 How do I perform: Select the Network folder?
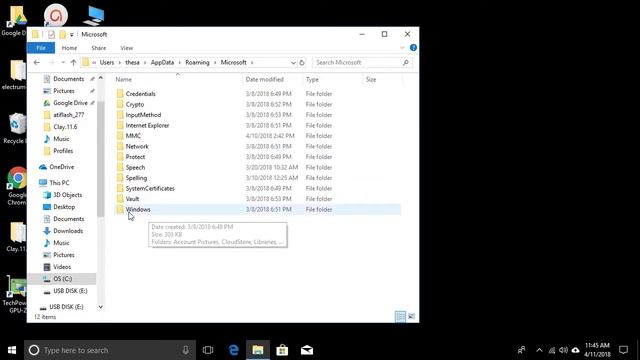(137, 147)
